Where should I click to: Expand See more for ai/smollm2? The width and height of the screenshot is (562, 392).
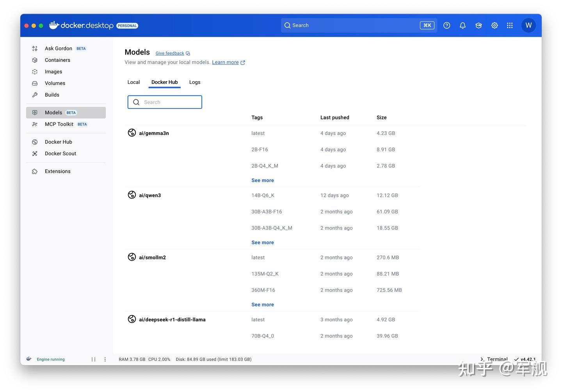pyautogui.click(x=262, y=304)
